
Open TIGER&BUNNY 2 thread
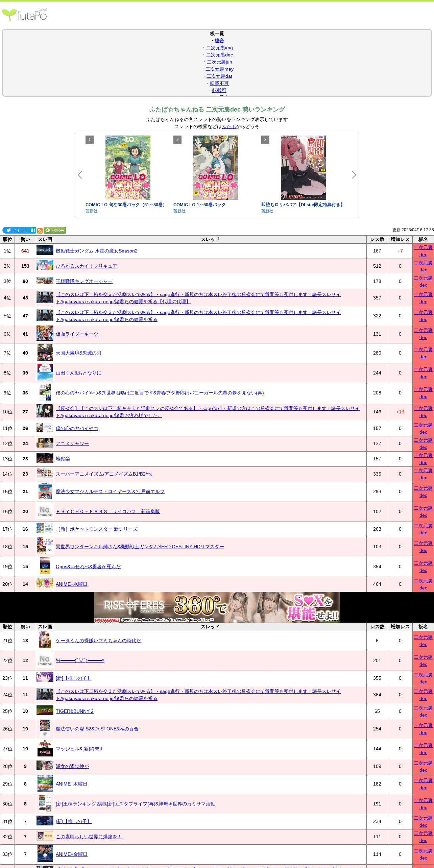[75, 711]
